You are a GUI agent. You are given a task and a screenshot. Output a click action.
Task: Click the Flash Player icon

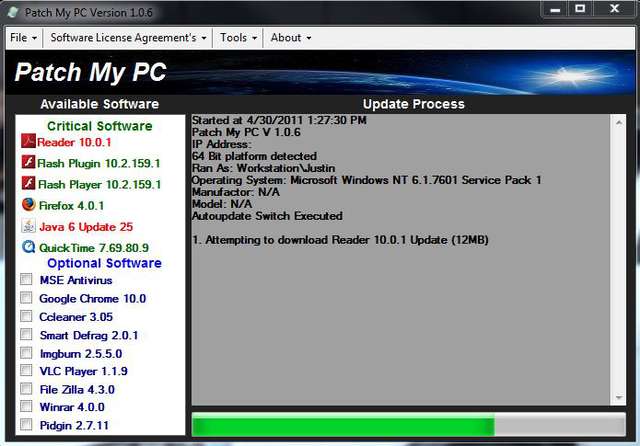28,183
